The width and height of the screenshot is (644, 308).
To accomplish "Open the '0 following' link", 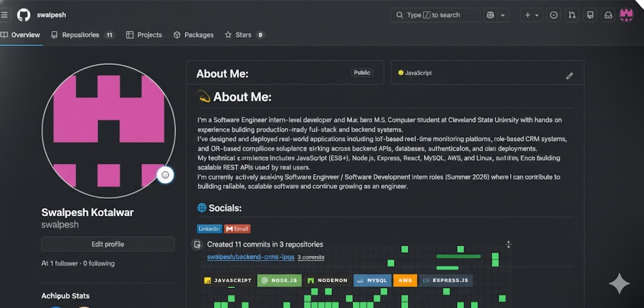I will pyautogui.click(x=99, y=263).
